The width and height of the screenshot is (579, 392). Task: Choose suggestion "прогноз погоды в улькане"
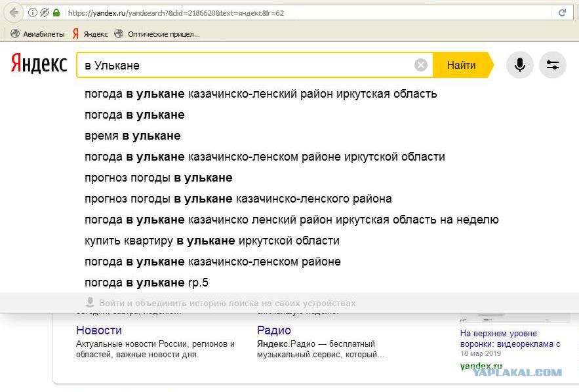(159, 178)
